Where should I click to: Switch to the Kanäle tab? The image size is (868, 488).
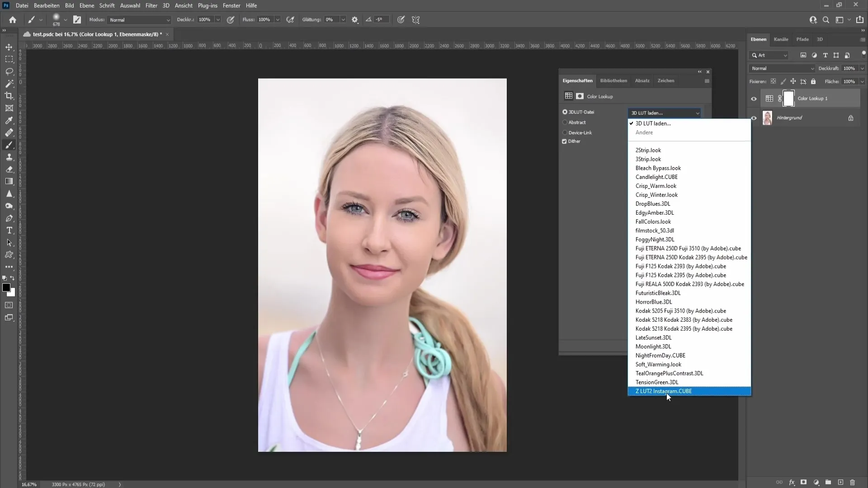(x=781, y=39)
